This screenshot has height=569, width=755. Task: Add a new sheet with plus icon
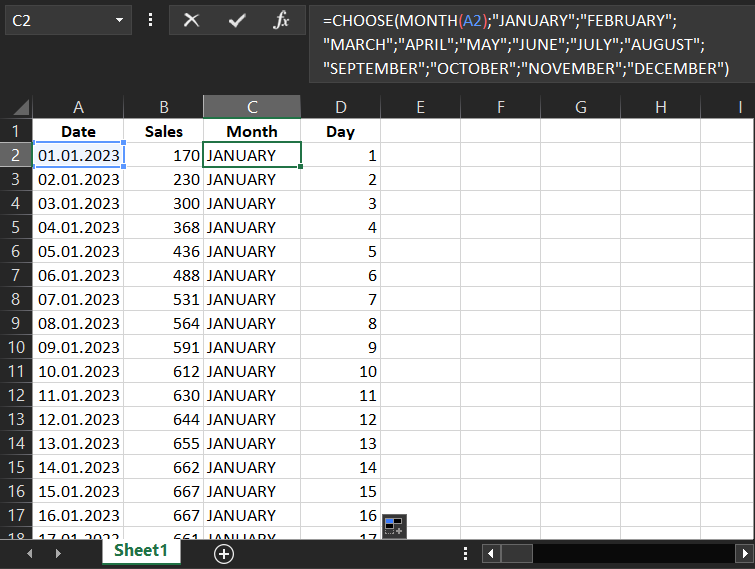224,553
